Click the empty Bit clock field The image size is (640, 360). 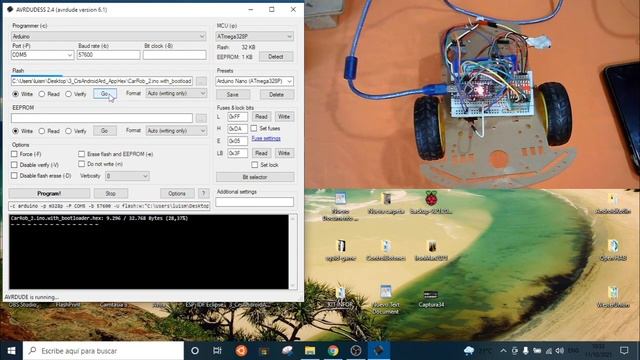coord(175,55)
